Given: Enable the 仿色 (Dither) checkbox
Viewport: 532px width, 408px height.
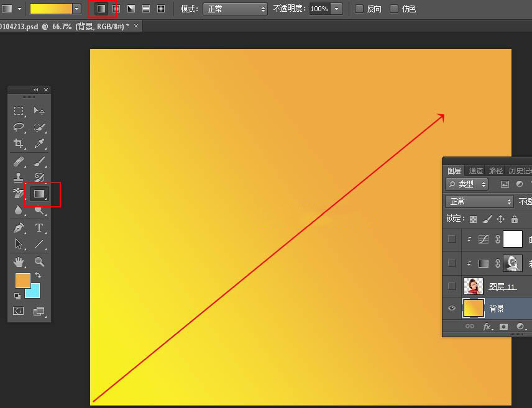Looking at the screenshot, I should coord(394,9).
